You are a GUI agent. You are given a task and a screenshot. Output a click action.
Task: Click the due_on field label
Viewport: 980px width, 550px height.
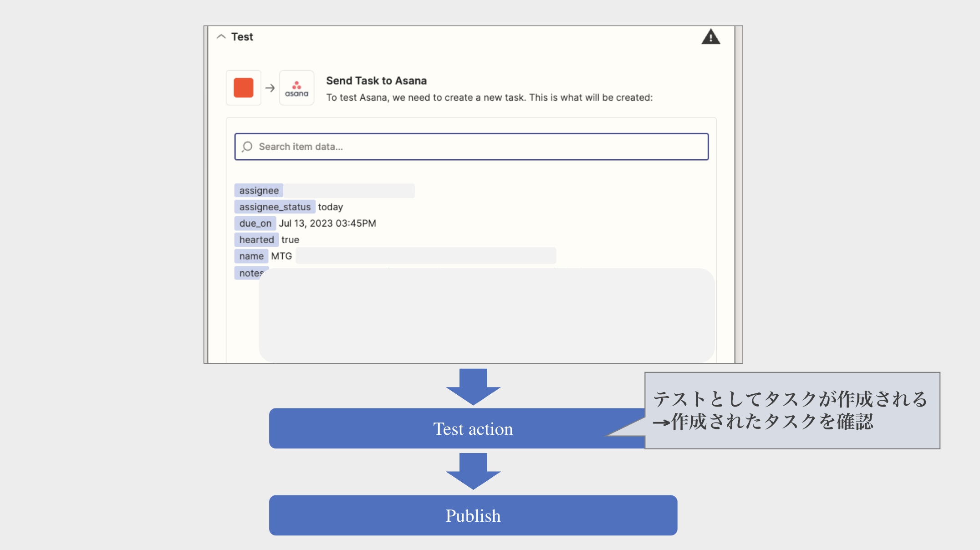tap(255, 223)
